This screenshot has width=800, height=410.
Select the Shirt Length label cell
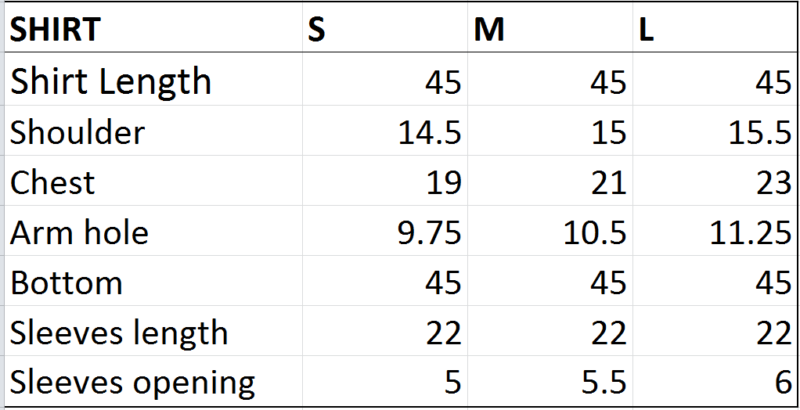pyautogui.click(x=154, y=79)
